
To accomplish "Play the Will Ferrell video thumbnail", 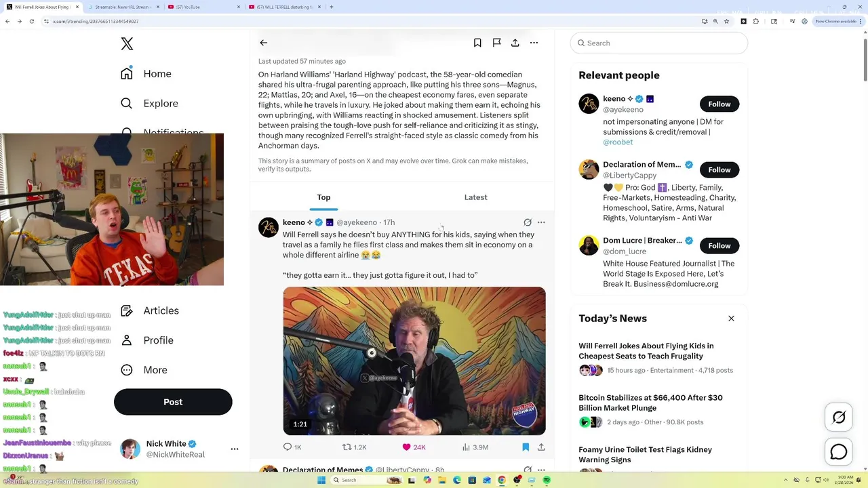I will pyautogui.click(x=414, y=361).
